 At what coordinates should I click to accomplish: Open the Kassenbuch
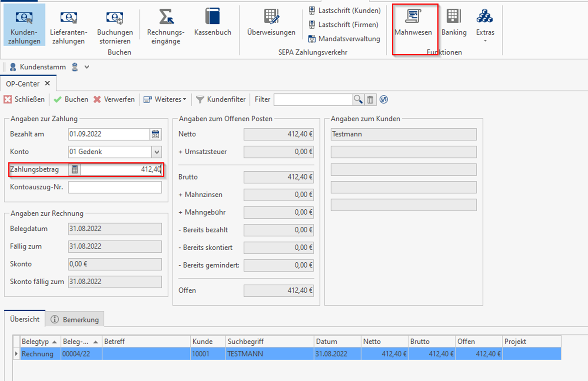(x=212, y=23)
